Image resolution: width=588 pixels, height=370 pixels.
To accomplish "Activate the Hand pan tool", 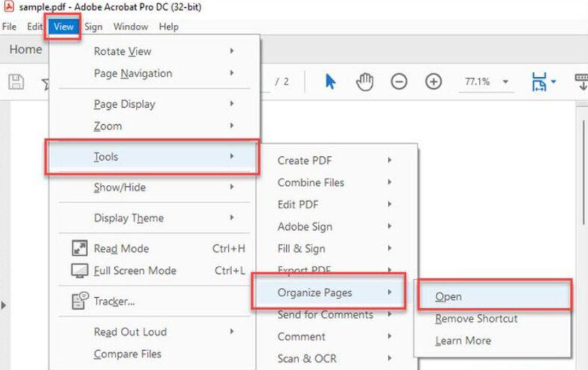I will 365,82.
